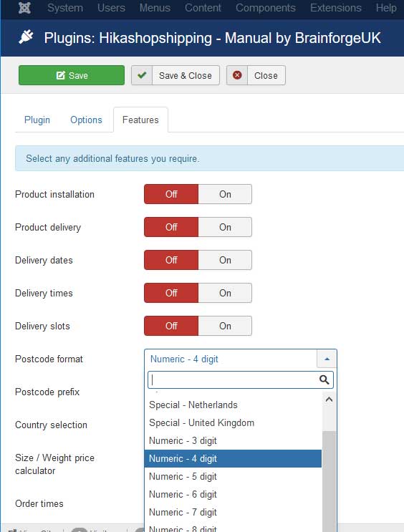
Task: Click the dropdown list scrollbar thumb
Action: 329,482
